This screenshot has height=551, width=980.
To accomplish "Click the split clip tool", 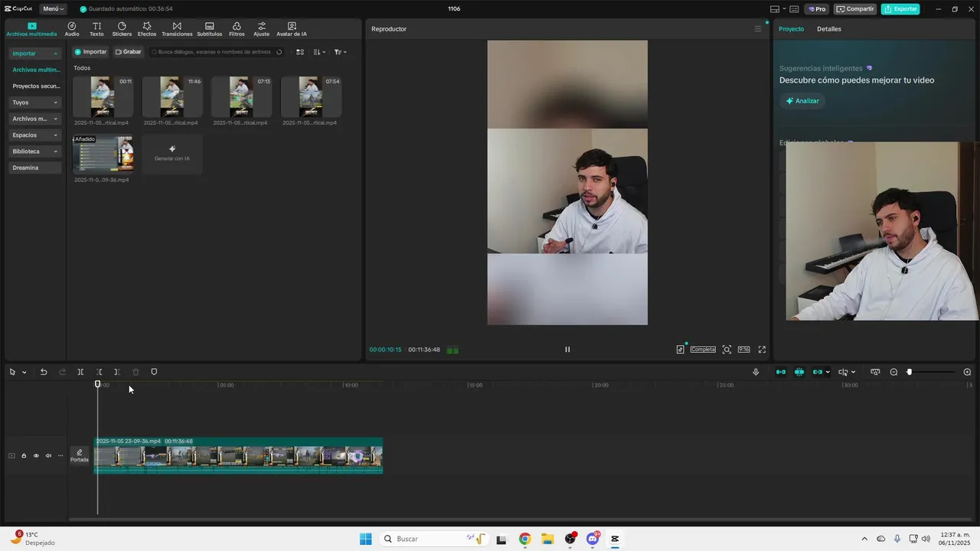I will [80, 372].
